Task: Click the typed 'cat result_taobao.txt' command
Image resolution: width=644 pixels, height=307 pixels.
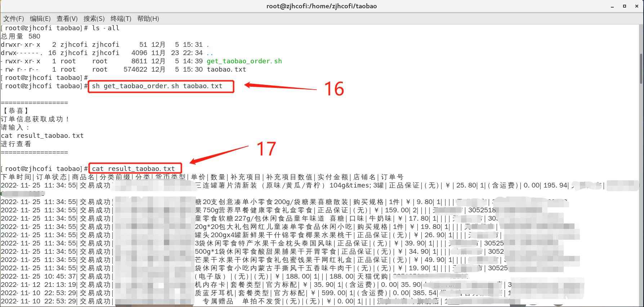Action: point(133,169)
